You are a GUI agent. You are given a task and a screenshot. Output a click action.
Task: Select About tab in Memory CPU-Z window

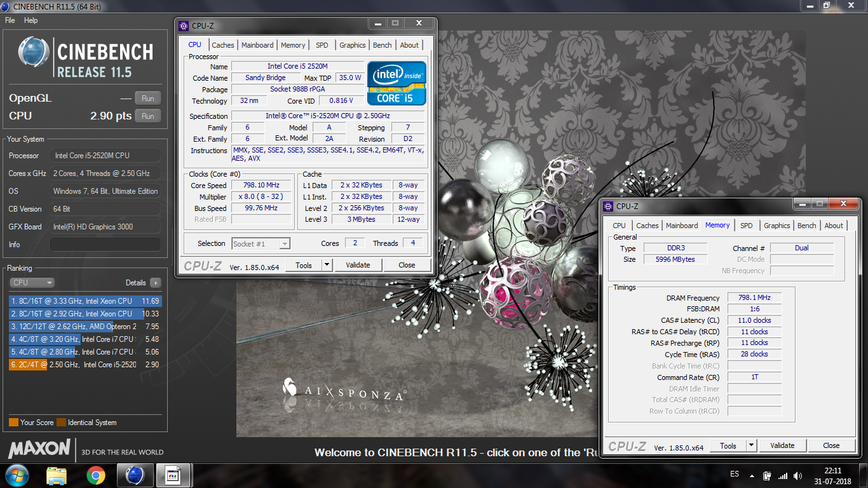pyautogui.click(x=834, y=226)
